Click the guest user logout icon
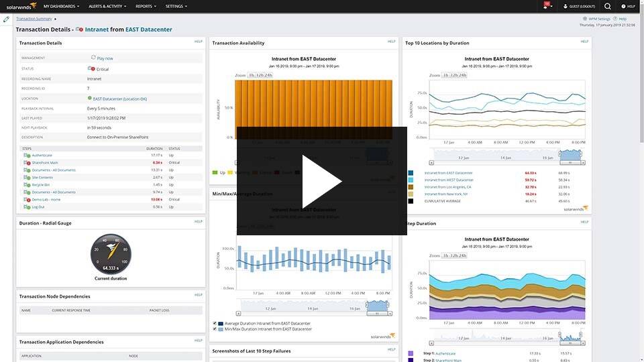644x362 pixels. click(x=565, y=6)
